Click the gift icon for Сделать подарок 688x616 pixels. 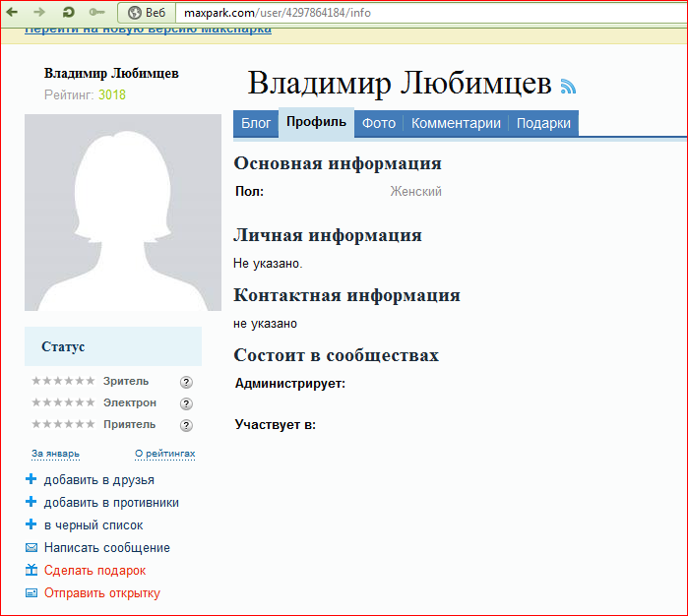coord(31,570)
